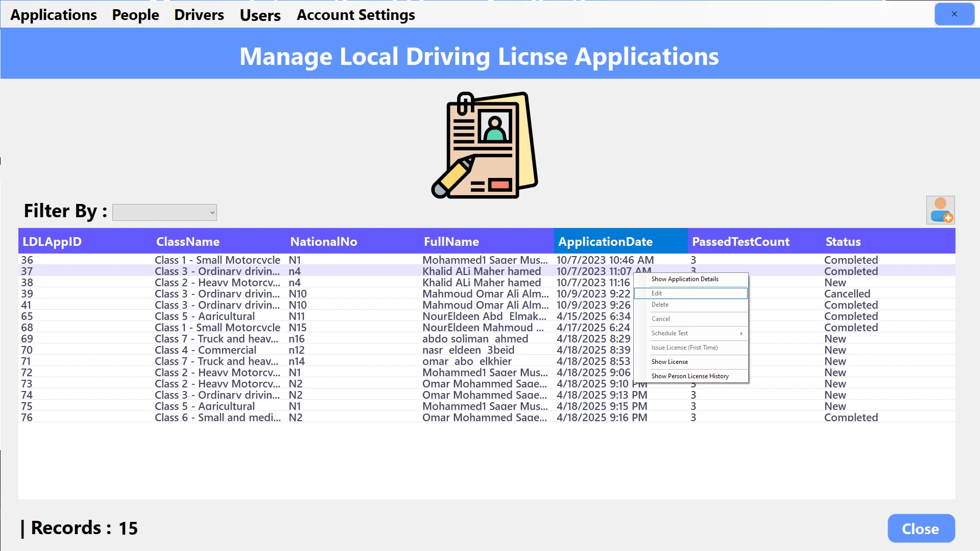Click the license application document image

click(x=485, y=145)
